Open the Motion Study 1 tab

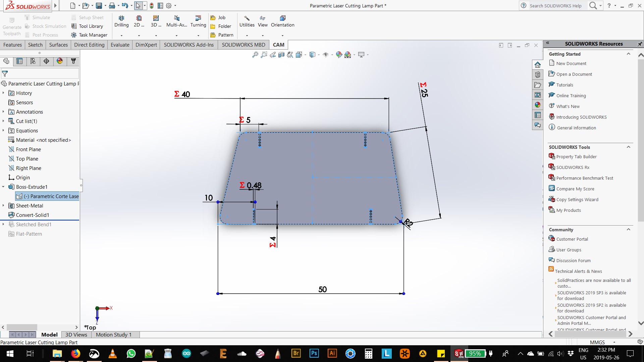point(113,335)
